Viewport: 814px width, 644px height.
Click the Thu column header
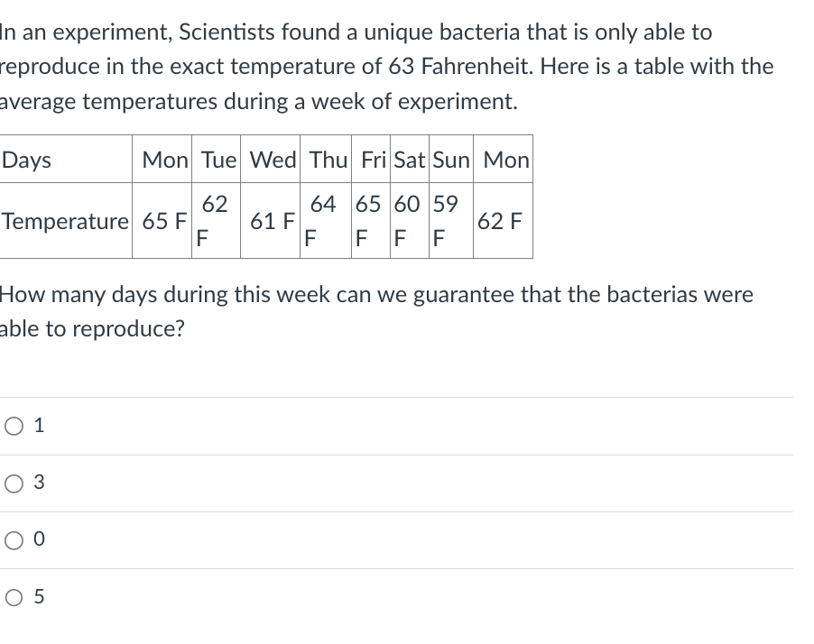coord(325,160)
